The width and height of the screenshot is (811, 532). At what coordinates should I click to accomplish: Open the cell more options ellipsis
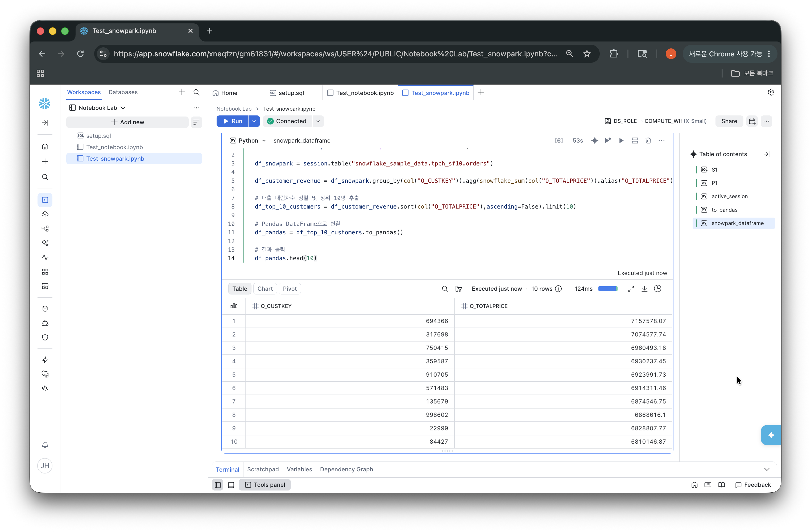tap(661, 140)
